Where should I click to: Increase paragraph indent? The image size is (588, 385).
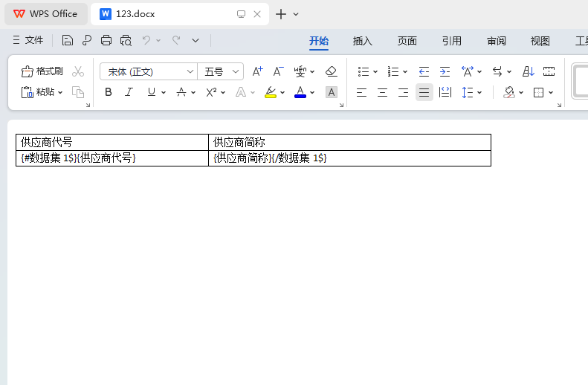(445, 71)
